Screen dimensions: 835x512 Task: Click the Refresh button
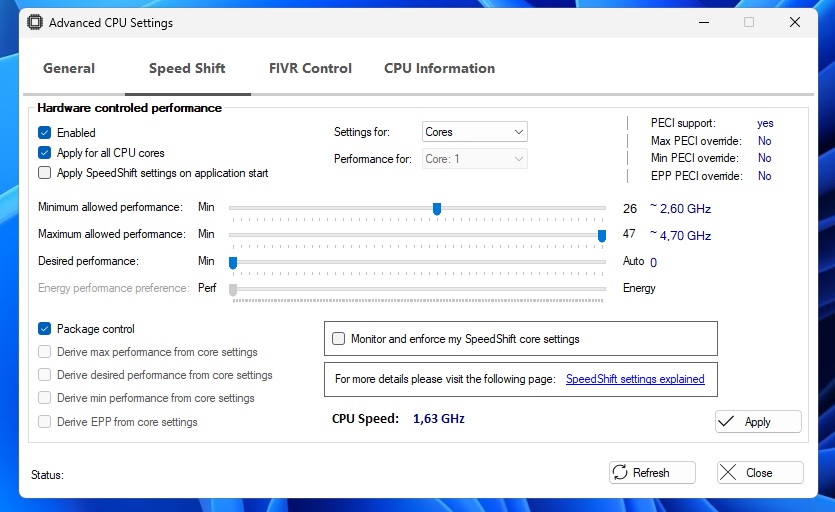point(652,472)
